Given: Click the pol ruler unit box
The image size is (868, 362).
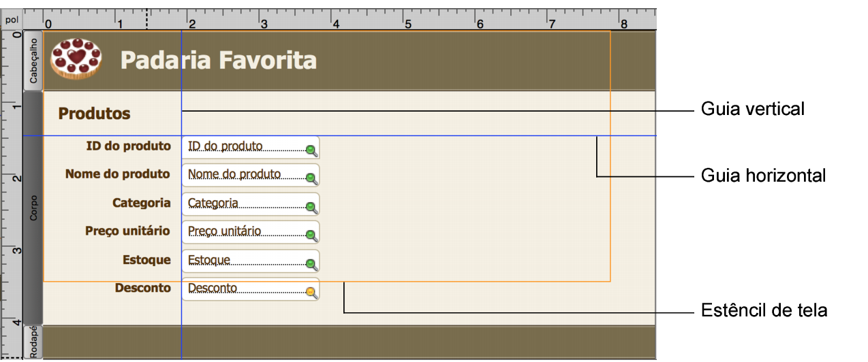Looking at the screenshot, I should [x=12, y=20].
